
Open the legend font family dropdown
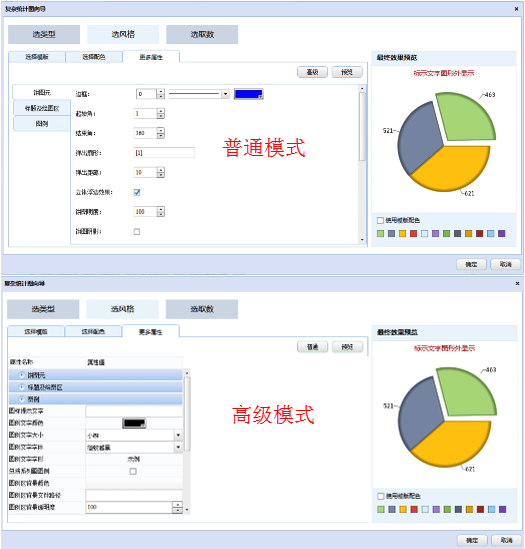178,447
